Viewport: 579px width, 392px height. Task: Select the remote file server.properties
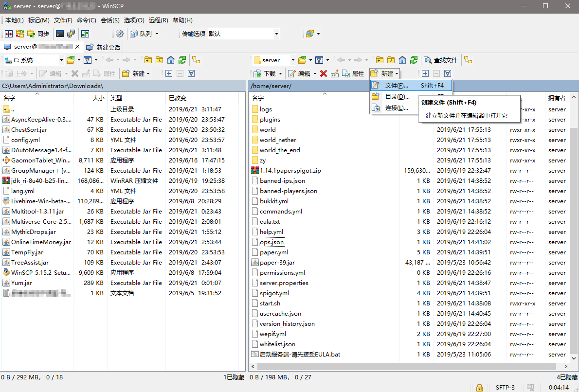[284, 283]
